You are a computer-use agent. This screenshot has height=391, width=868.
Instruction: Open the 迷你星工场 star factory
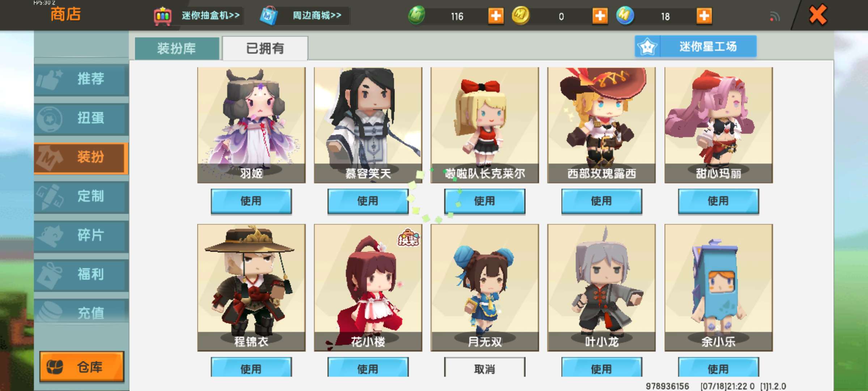click(695, 46)
